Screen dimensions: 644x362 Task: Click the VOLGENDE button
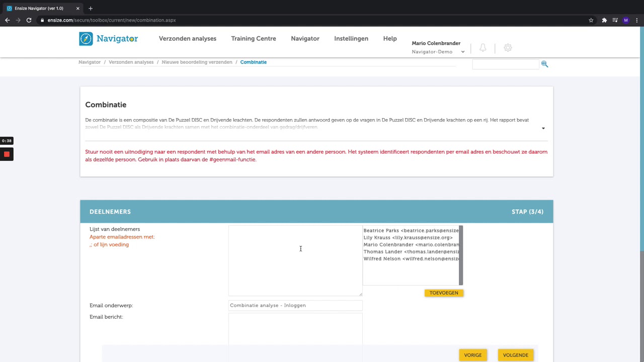pyautogui.click(x=516, y=355)
